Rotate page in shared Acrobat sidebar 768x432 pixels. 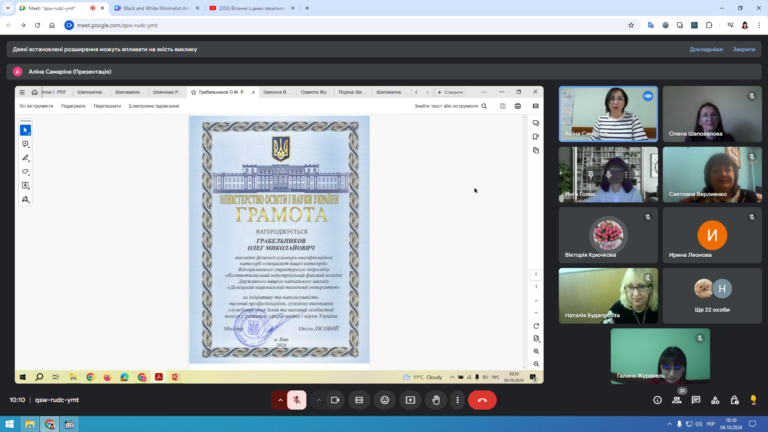point(536,326)
